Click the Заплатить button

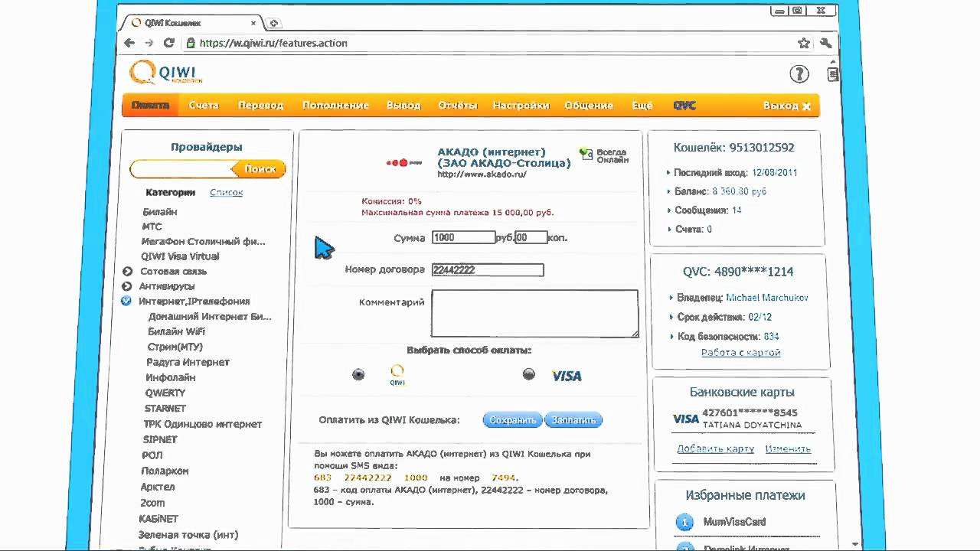[x=573, y=420]
